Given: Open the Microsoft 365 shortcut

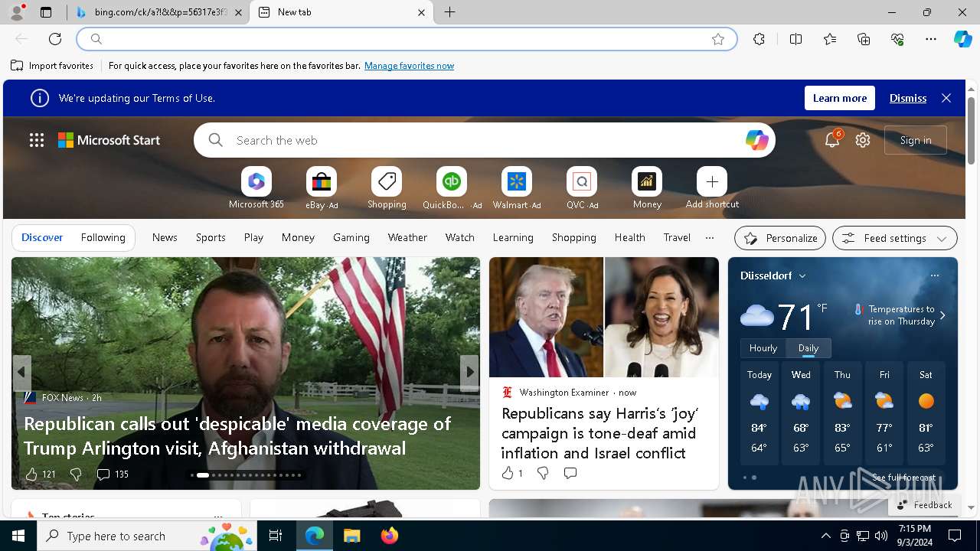Looking at the screenshot, I should 256,181.
